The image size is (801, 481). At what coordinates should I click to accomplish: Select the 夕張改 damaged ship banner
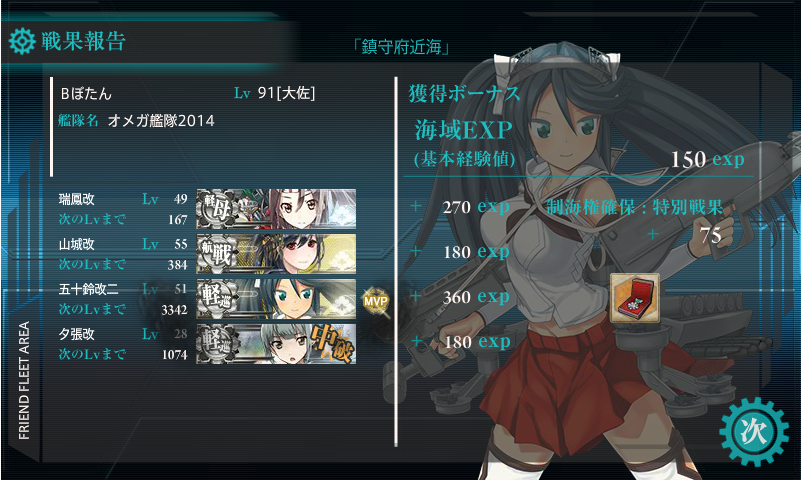(276, 344)
